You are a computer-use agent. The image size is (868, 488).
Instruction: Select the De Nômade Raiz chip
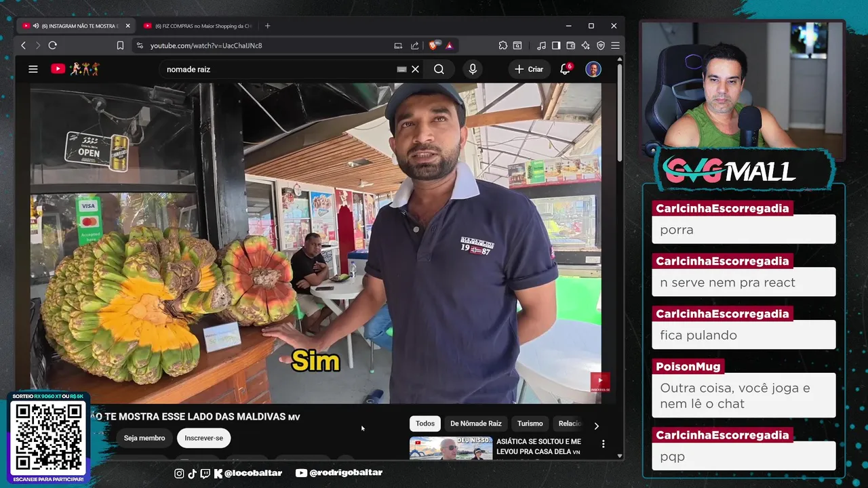click(476, 424)
